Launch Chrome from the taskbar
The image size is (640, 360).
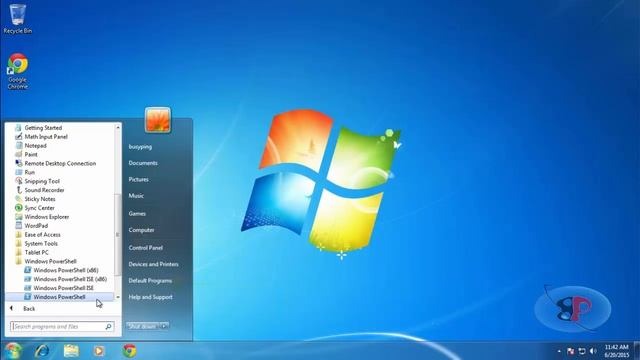129,351
